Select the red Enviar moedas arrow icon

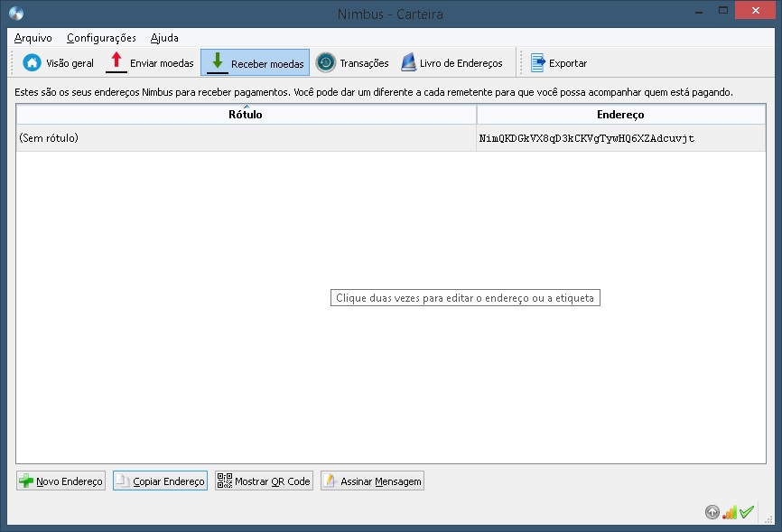116,62
